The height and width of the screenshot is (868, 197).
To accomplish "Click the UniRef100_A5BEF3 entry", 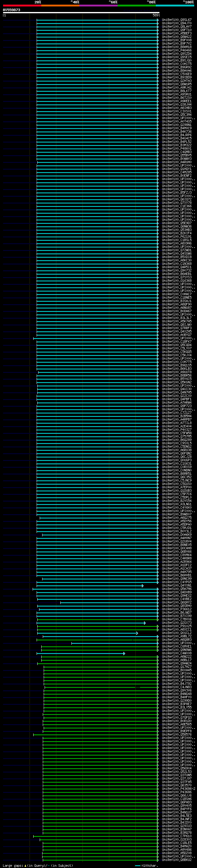I will click(x=177, y=33).
